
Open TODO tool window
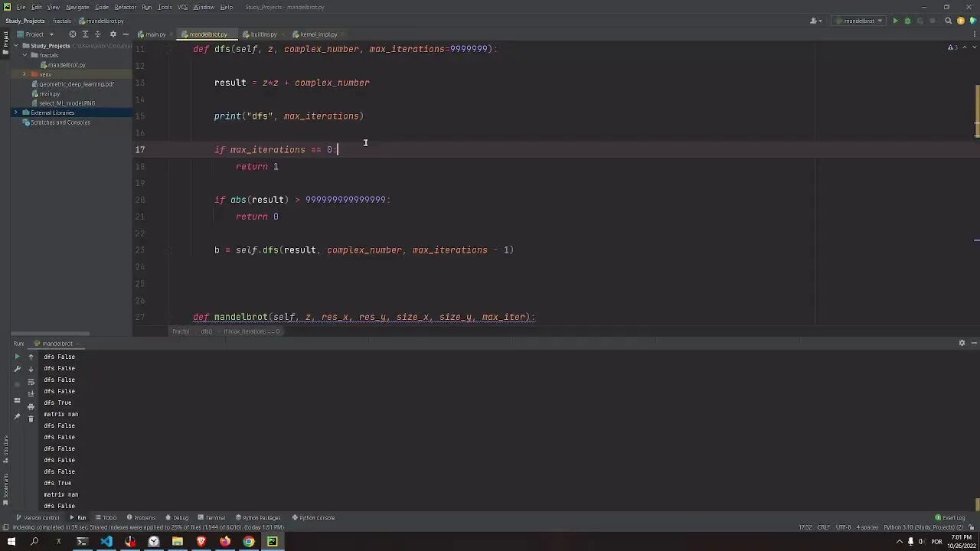[106, 517]
